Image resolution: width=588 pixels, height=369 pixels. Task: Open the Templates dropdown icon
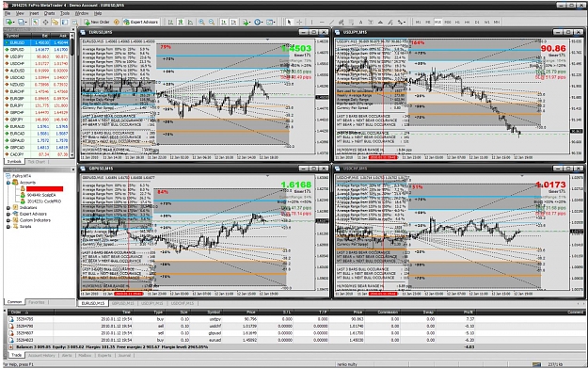coord(270,23)
